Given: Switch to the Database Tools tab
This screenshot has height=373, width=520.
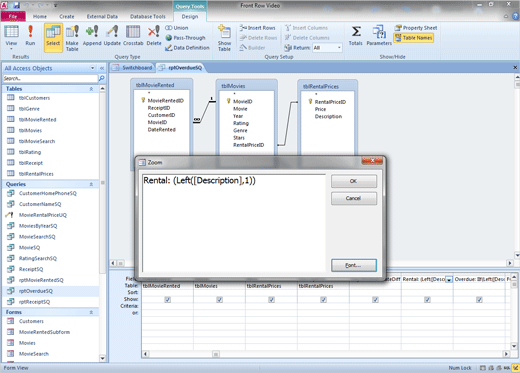Looking at the screenshot, I should pos(148,16).
